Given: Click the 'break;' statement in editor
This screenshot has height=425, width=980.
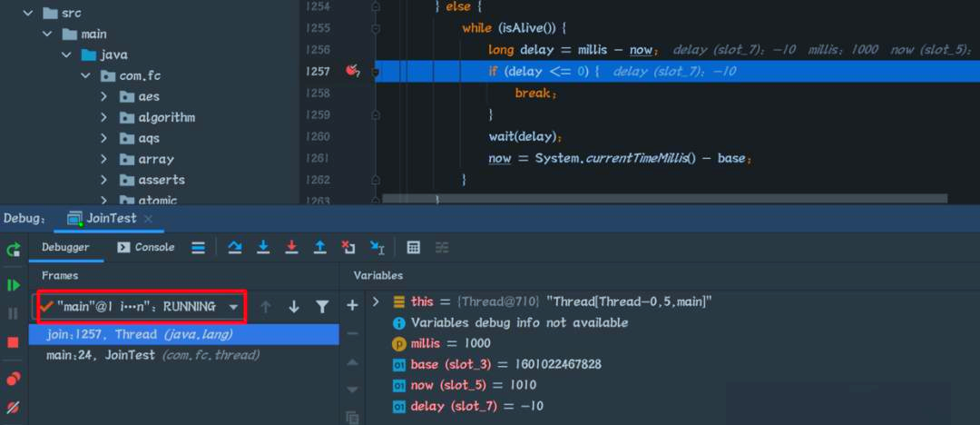Looking at the screenshot, I should coord(535,93).
